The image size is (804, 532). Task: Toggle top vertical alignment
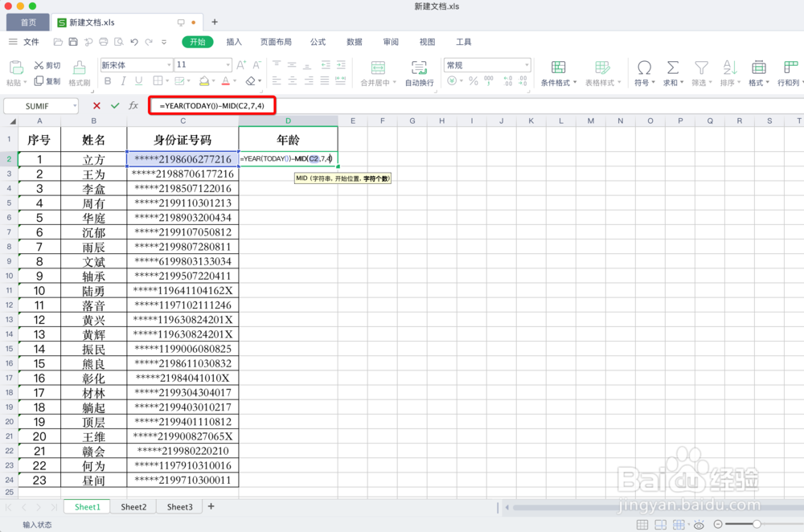[277, 64]
